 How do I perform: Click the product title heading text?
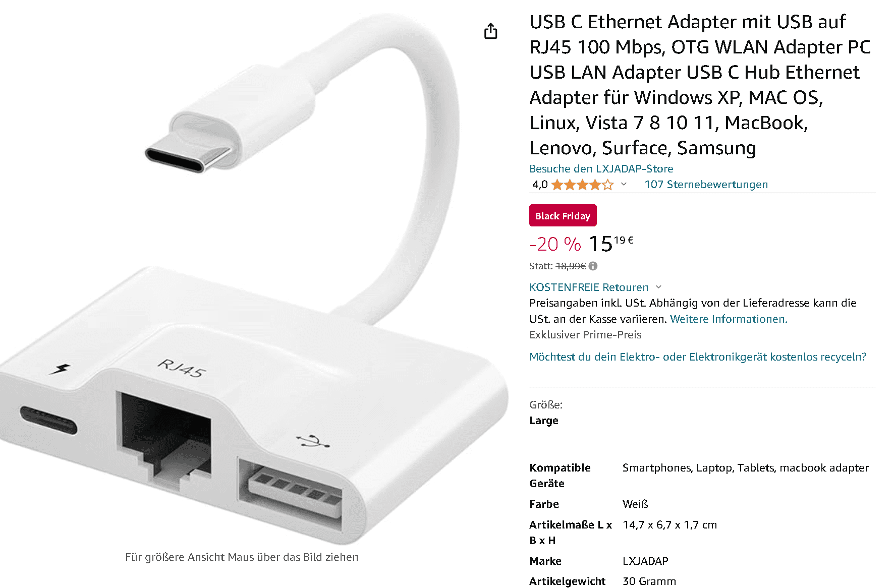(x=700, y=85)
